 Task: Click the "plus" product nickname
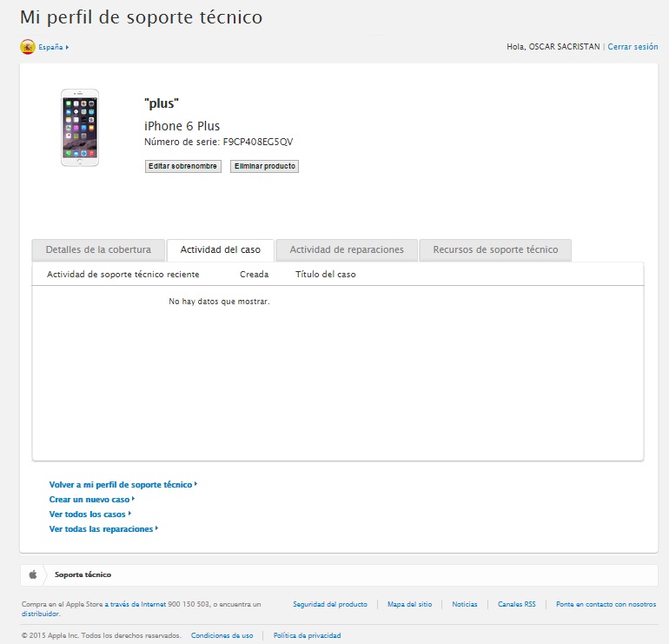pos(162,103)
